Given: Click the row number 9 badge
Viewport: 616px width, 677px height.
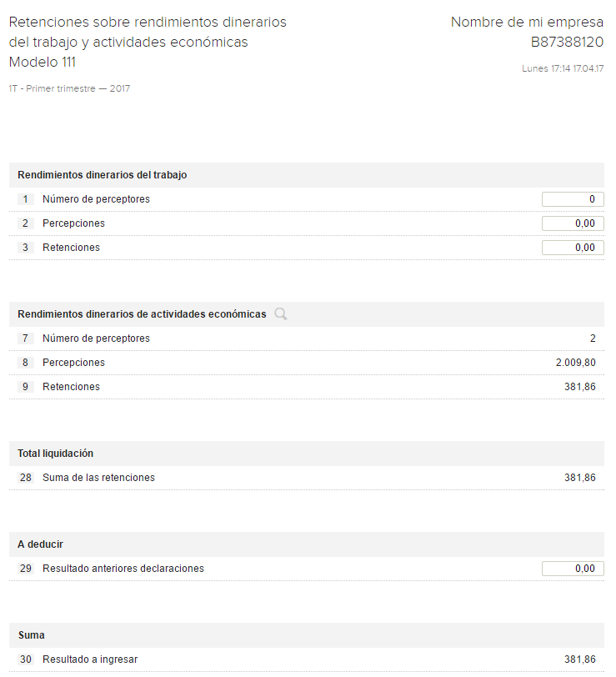Looking at the screenshot, I should tap(26, 387).
